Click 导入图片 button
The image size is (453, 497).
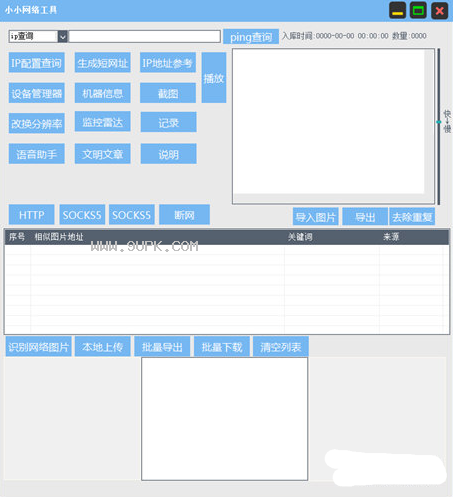tap(315, 217)
